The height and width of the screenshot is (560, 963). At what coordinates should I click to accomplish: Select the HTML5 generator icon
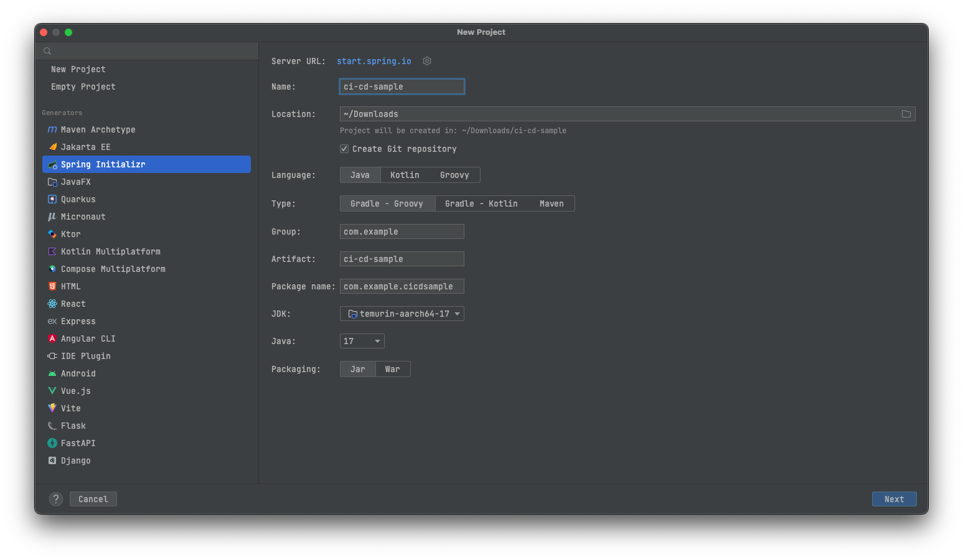point(52,286)
